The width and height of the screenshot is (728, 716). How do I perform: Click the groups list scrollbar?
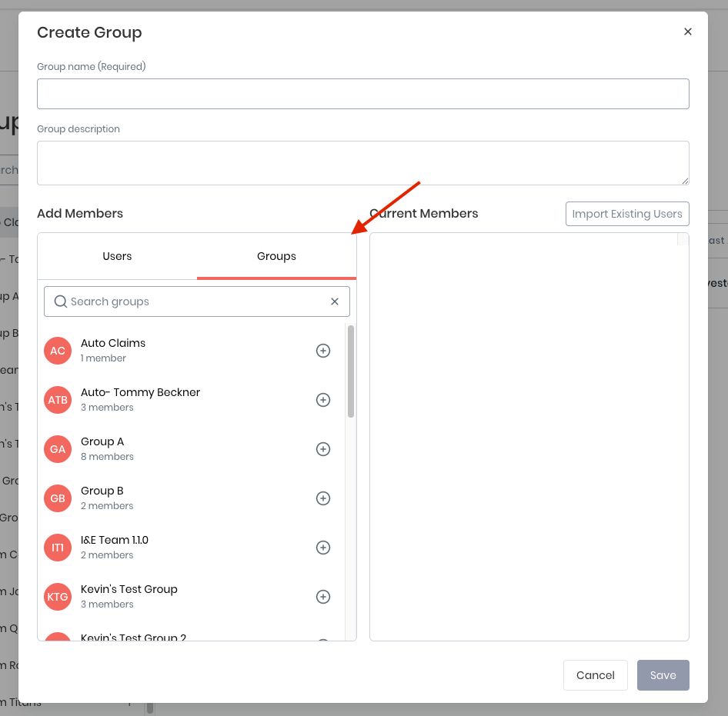tap(351, 371)
